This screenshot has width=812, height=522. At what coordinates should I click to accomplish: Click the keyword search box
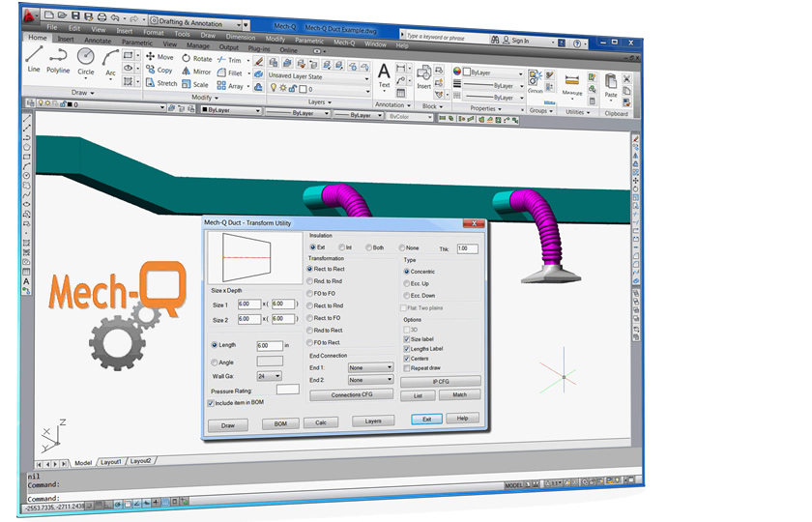tap(445, 38)
